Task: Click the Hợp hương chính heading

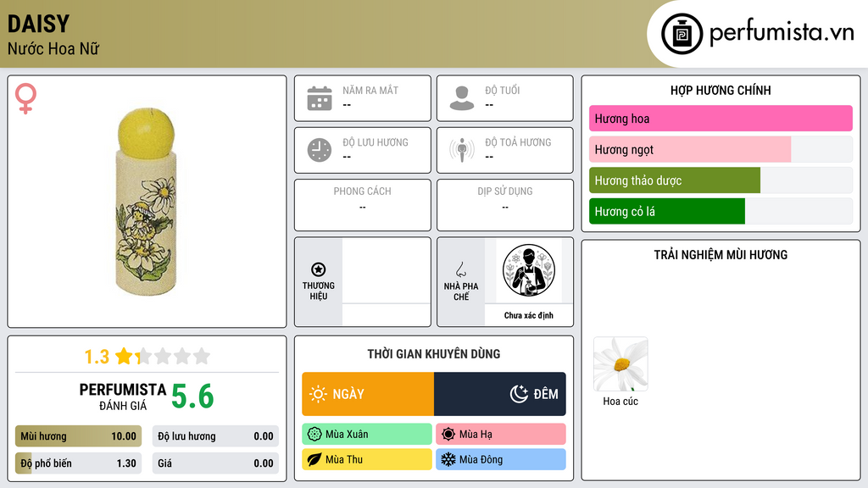Action: [x=721, y=90]
